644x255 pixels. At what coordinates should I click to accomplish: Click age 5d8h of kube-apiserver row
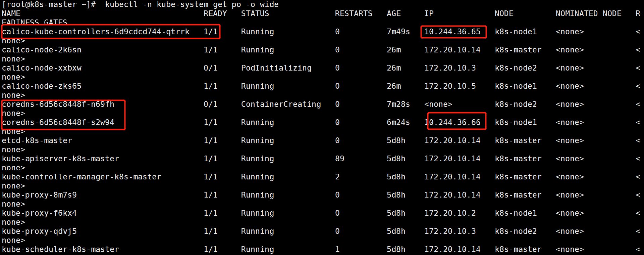point(396,159)
